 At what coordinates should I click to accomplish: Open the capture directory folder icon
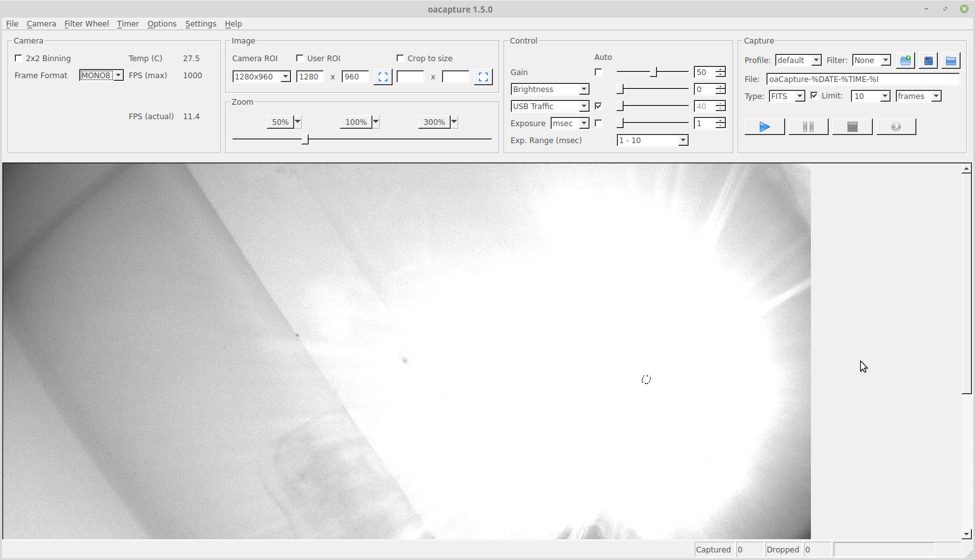(x=951, y=61)
